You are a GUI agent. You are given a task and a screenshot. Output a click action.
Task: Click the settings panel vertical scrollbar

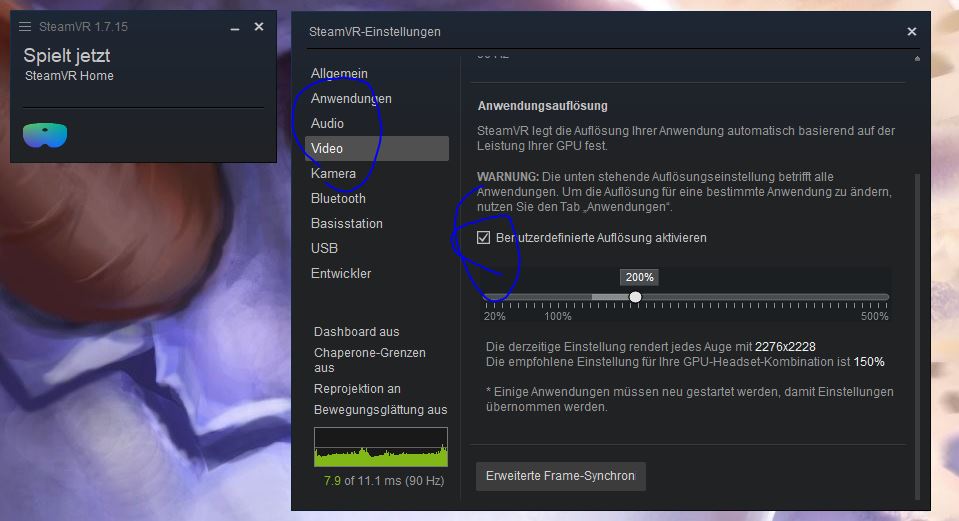(917, 336)
